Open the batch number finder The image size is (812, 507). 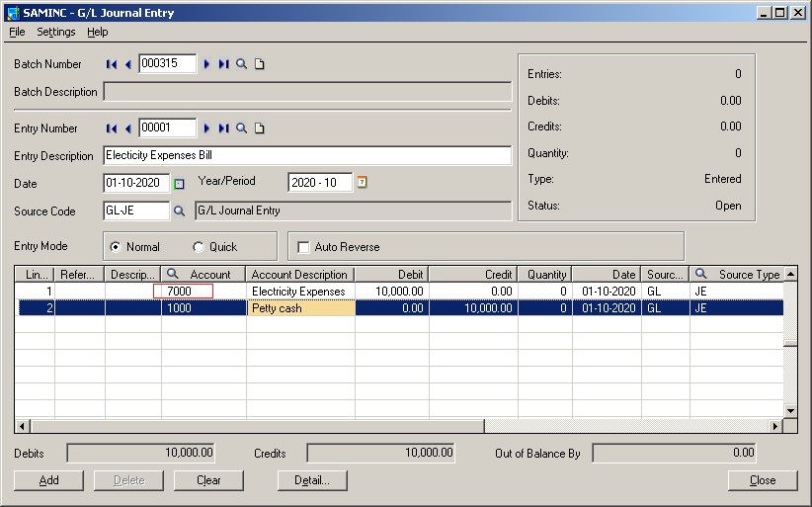(241, 64)
